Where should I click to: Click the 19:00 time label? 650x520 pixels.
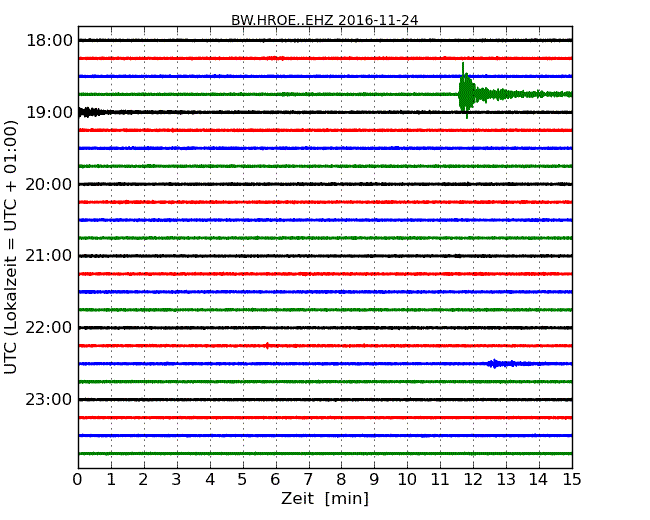(x=49, y=112)
